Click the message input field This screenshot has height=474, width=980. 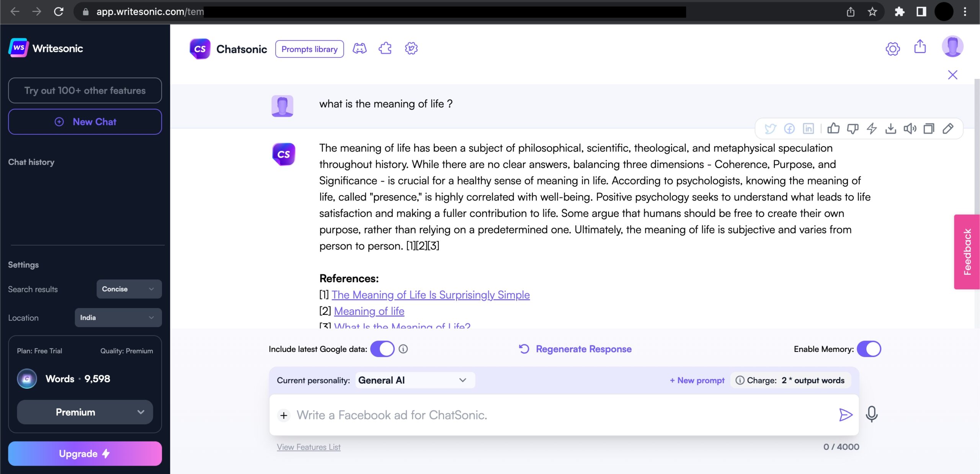pyautogui.click(x=563, y=415)
